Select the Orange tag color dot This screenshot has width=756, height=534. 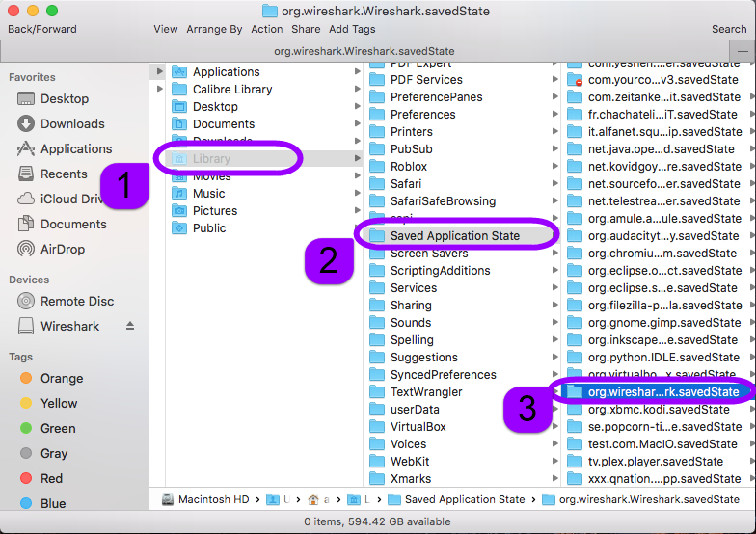tap(26, 379)
